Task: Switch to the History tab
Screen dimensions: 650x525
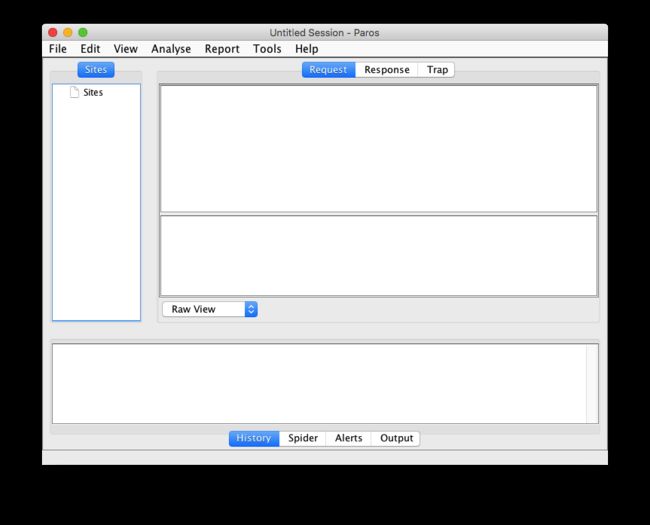Action: [x=254, y=438]
